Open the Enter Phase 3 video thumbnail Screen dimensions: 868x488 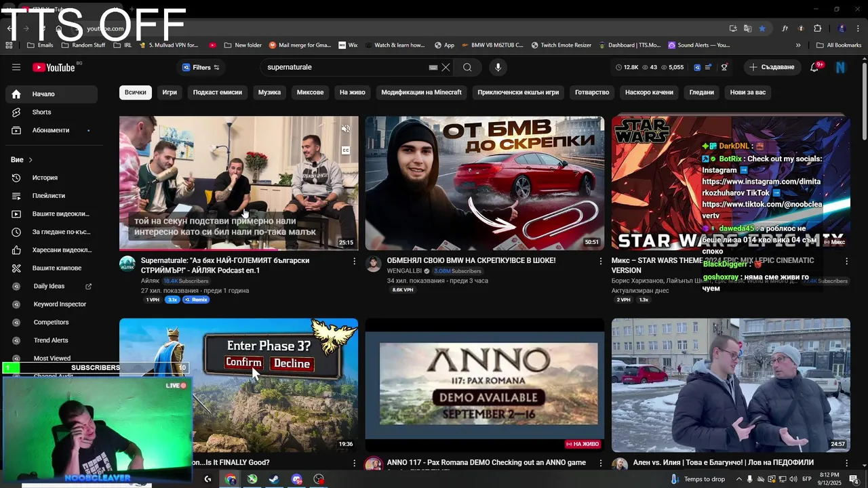pos(239,385)
